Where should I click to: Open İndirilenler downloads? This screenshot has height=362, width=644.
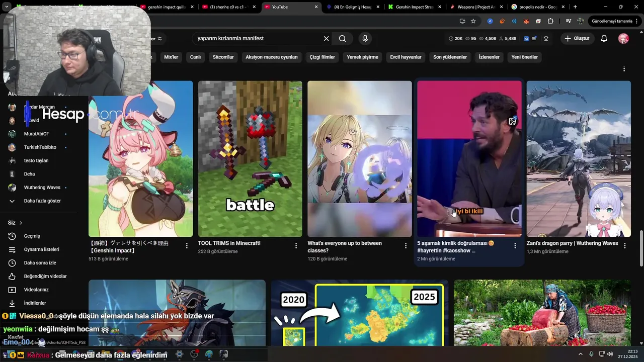pyautogui.click(x=35, y=303)
